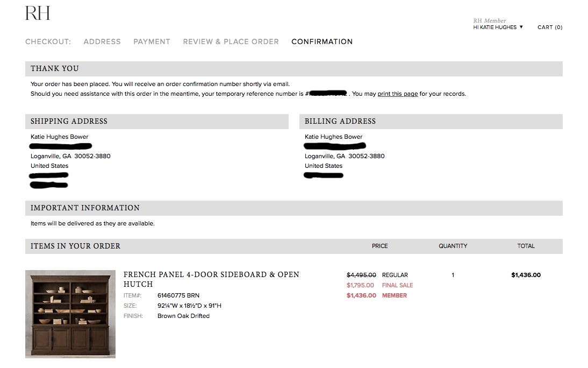588x368 pixels.
Task: Click the $1,436.00 member price
Action: click(x=361, y=295)
